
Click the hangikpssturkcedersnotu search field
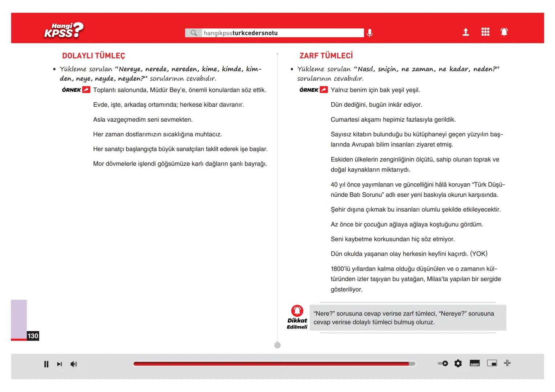pyautogui.click(x=283, y=33)
